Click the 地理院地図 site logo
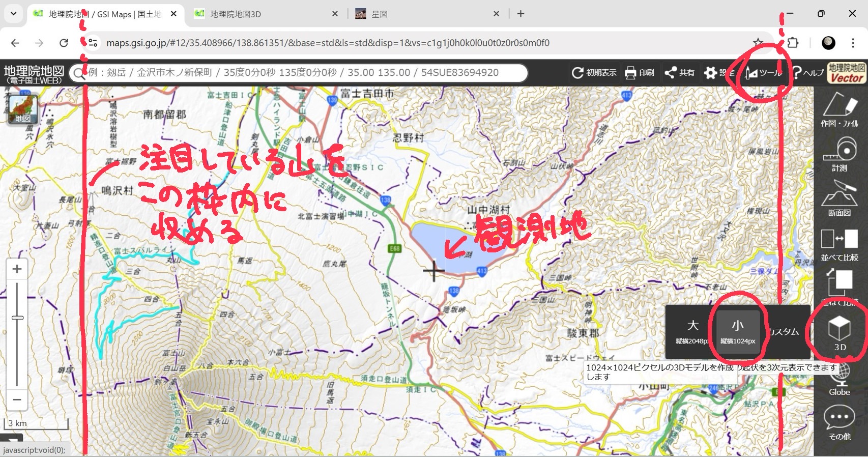This screenshot has width=868, height=457. pos(34,73)
